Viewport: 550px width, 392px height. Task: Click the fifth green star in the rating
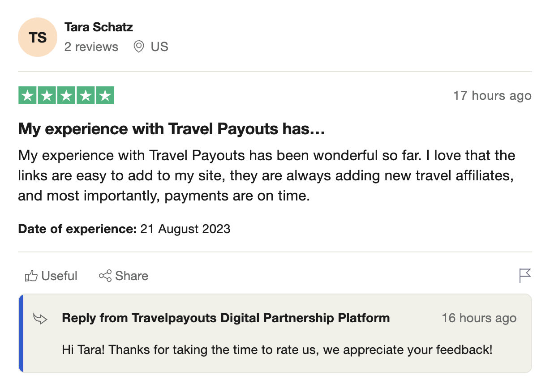point(105,96)
